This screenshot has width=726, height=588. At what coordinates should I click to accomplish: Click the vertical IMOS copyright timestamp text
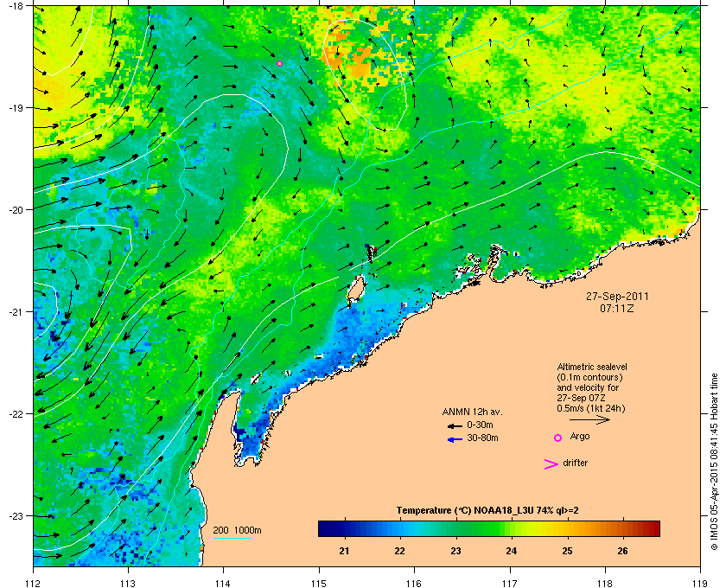[715, 463]
